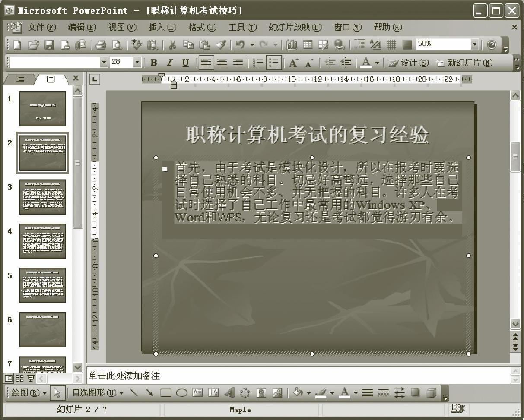Expand the Undo history arrow
The image size is (524, 420).
coord(251,44)
